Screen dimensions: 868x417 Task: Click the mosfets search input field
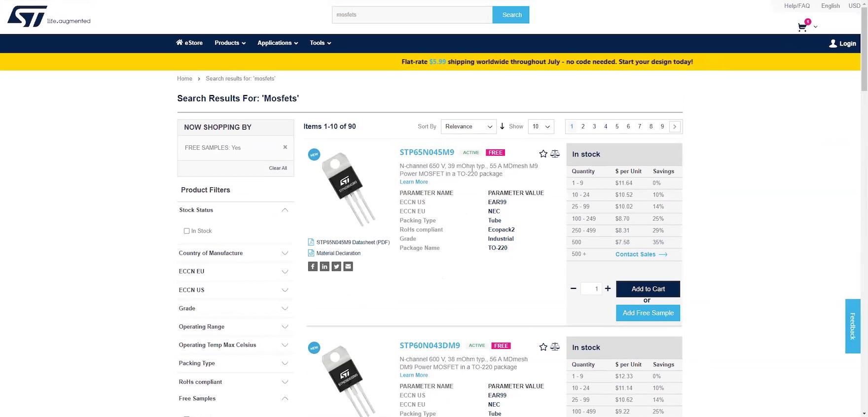[x=412, y=15]
